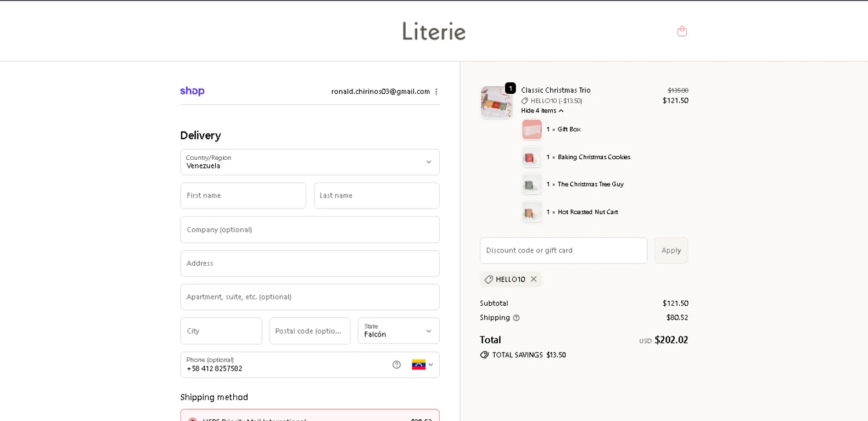Click the Discount code or gift card field
868x421 pixels.
[564, 251]
